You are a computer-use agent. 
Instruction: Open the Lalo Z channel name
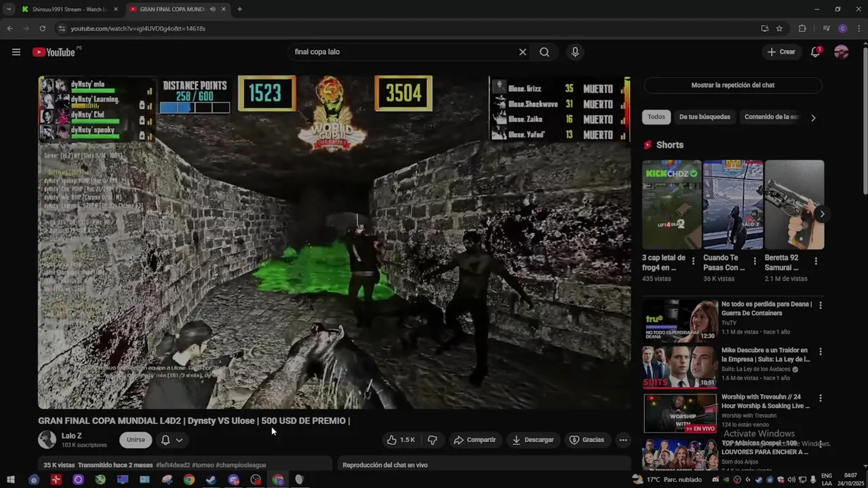[71, 436]
